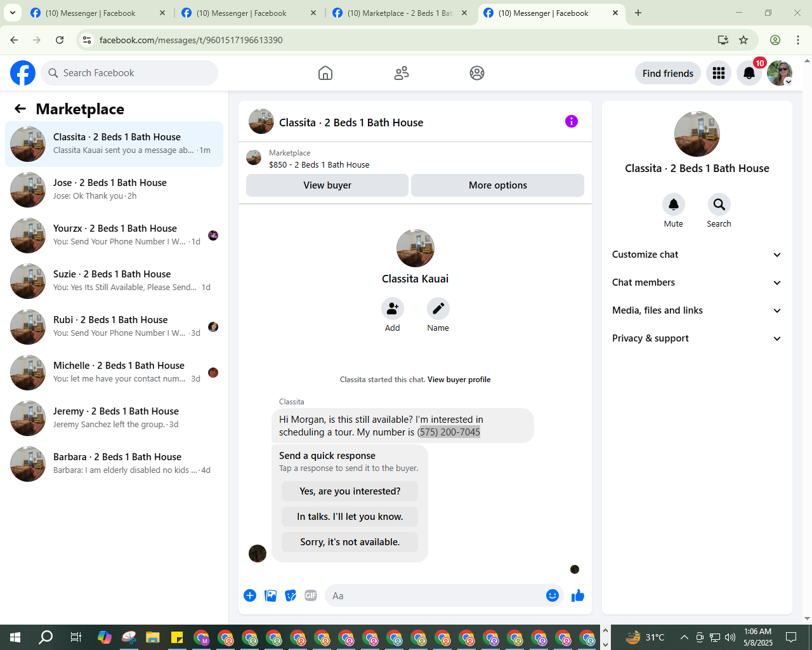
Task: Open Suzie 2 Beds 1 Bath conversation
Action: coord(114,281)
